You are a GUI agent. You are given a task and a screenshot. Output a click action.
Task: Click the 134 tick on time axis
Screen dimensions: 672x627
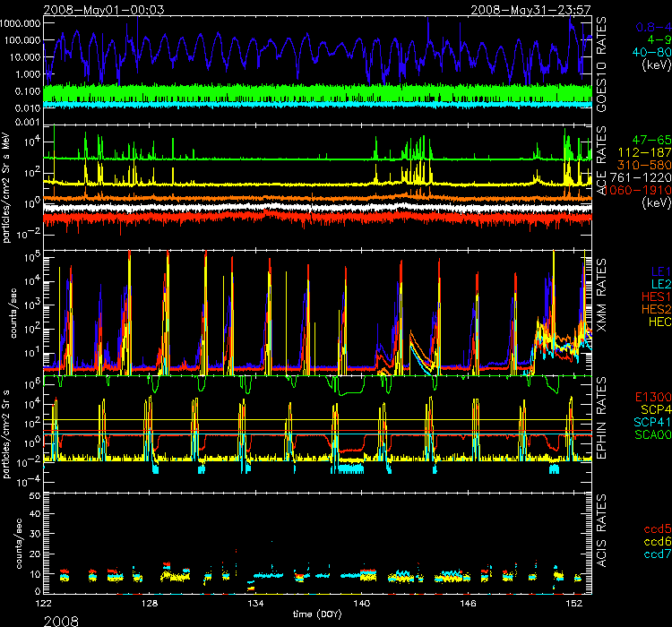256,605
